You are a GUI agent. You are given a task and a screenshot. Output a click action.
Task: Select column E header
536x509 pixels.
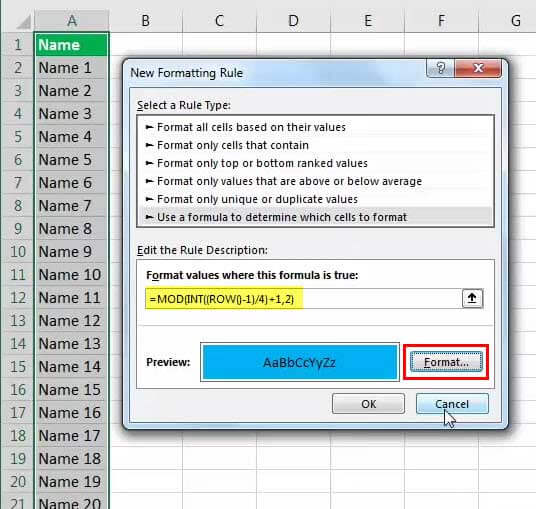[x=367, y=21]
